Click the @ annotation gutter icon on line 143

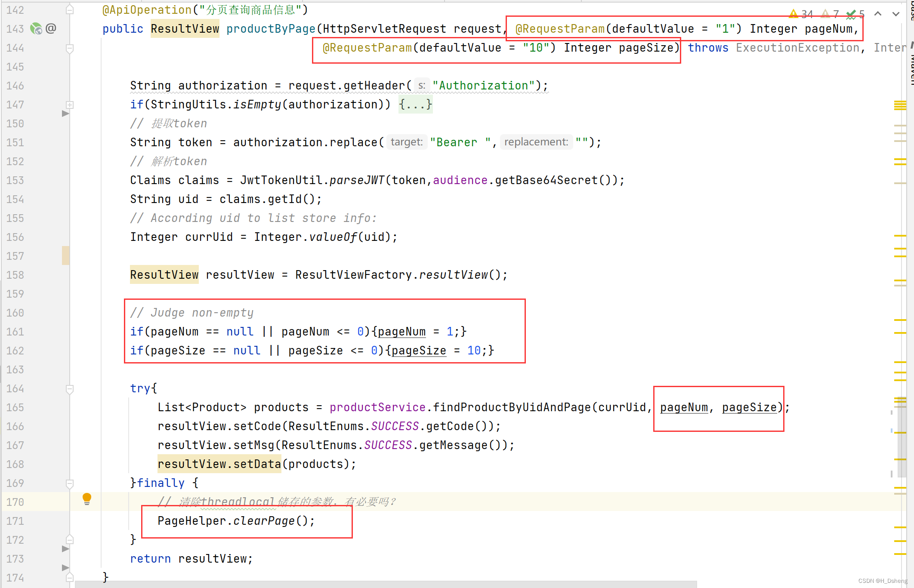coord(51,29)
